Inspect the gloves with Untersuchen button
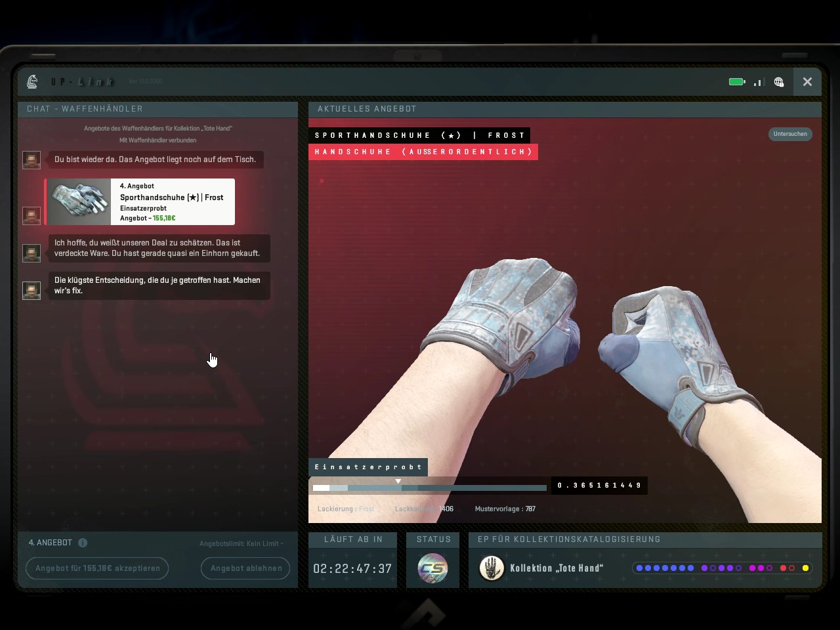Image resolution: width=840 pixels, height=630 pixels. 790,134
